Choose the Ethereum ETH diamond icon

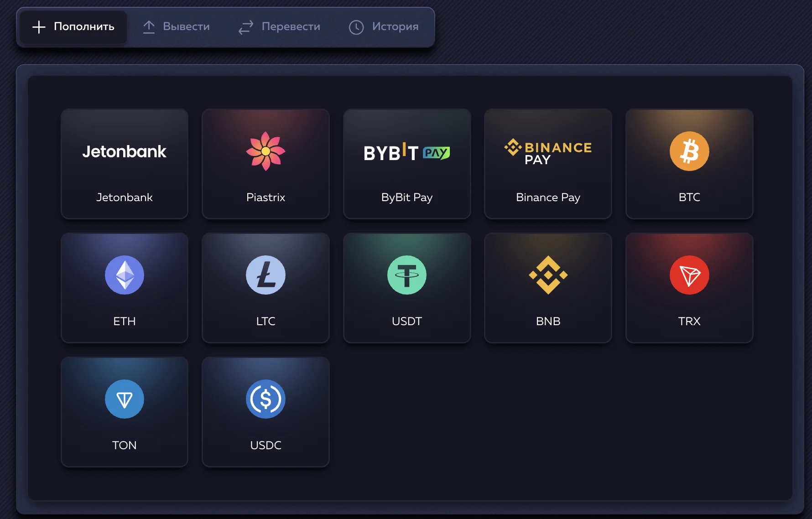click(x=125, y=275)
